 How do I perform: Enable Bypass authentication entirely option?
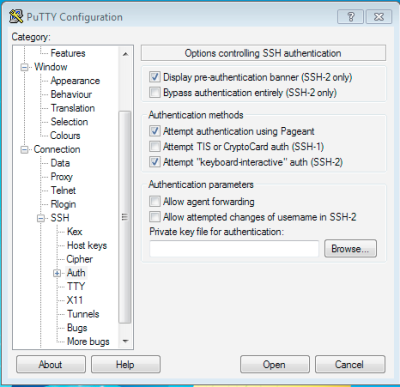[x=154, y=92]
